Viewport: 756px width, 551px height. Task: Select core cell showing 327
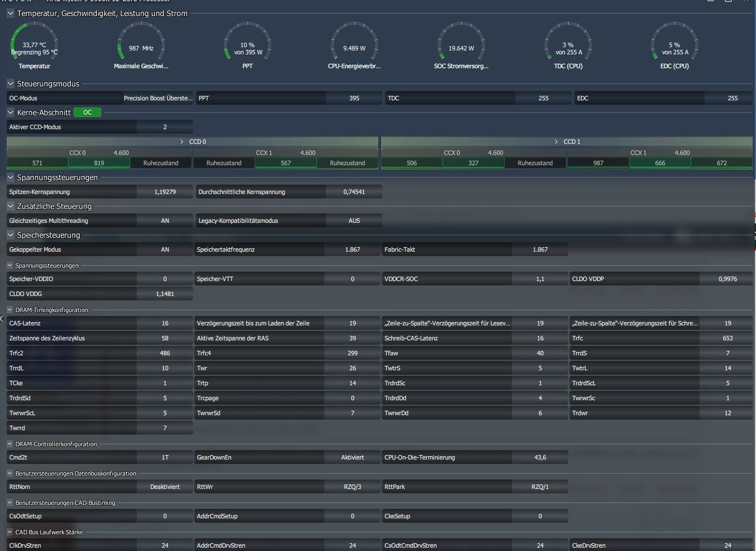pyautogui.click(x=474, y=163)
